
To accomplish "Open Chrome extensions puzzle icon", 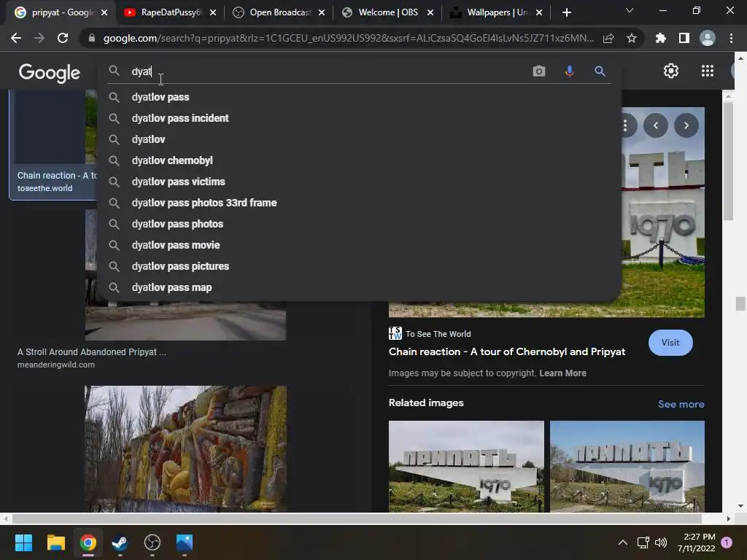I will pos(660,39).
